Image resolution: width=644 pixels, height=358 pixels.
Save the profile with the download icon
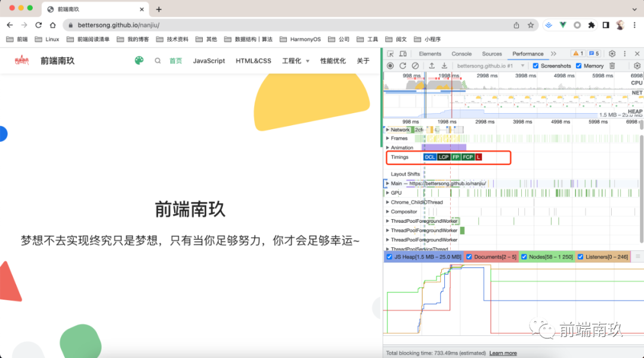point(444,66)
